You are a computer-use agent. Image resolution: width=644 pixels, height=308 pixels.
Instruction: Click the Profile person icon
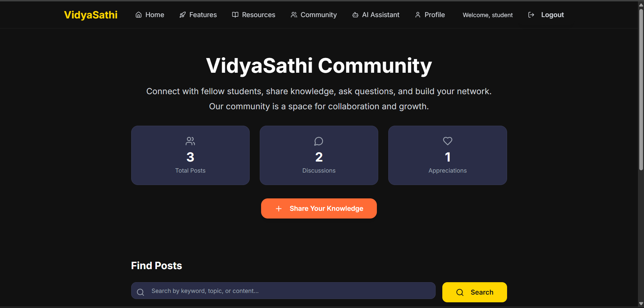pyautogui.click(x=417, y=15)
